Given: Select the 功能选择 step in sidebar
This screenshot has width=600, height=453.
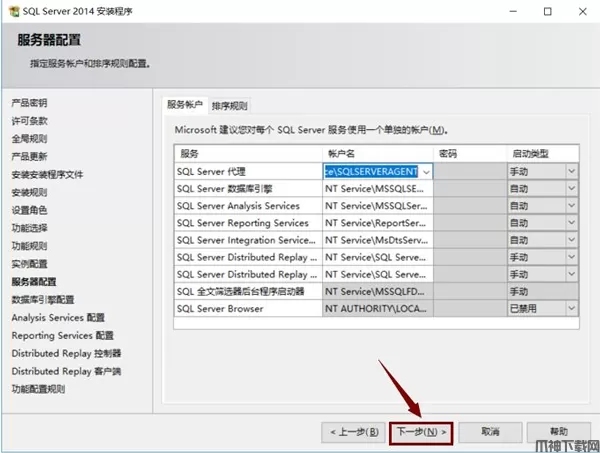Looking at the screenshot, I should pos(29,228).
